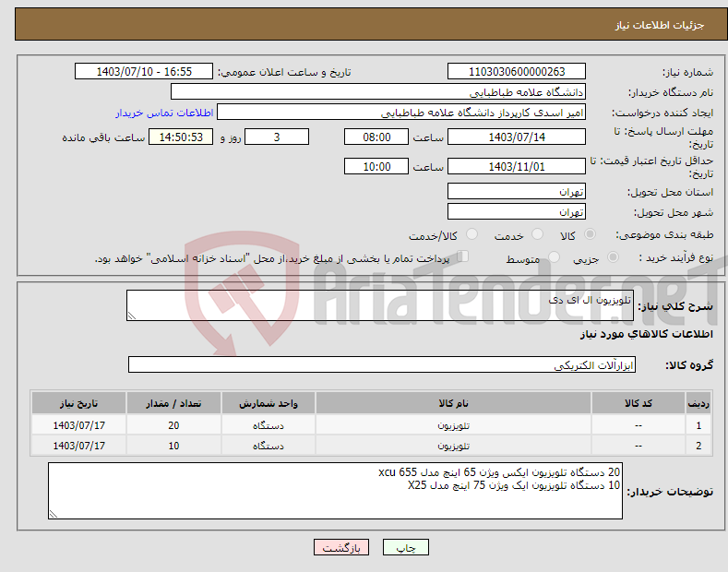Click the ردیف column header

coord(698,403)
